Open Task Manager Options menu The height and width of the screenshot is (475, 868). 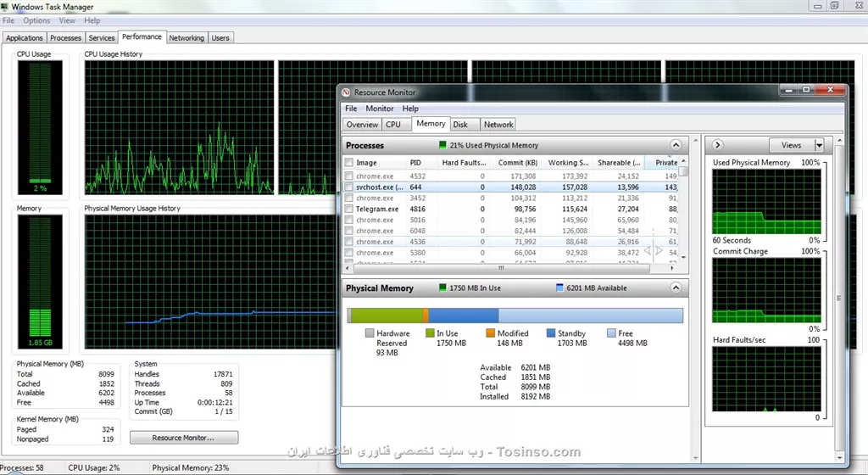[36, 20]
